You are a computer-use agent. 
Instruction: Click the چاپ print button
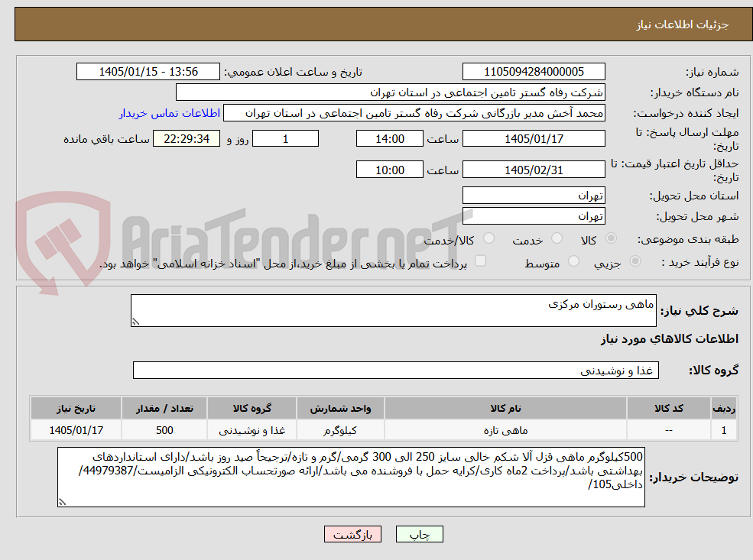pos(419,534)
